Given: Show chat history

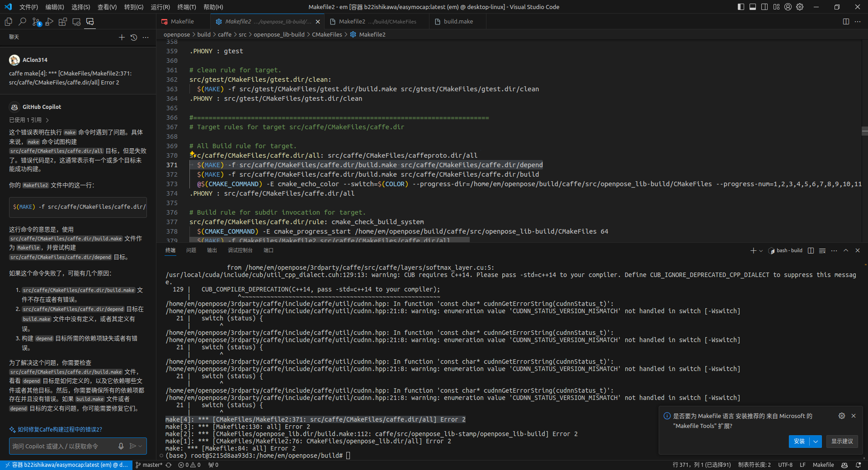Looking at the screenshot, I should (x=134, y=37).
